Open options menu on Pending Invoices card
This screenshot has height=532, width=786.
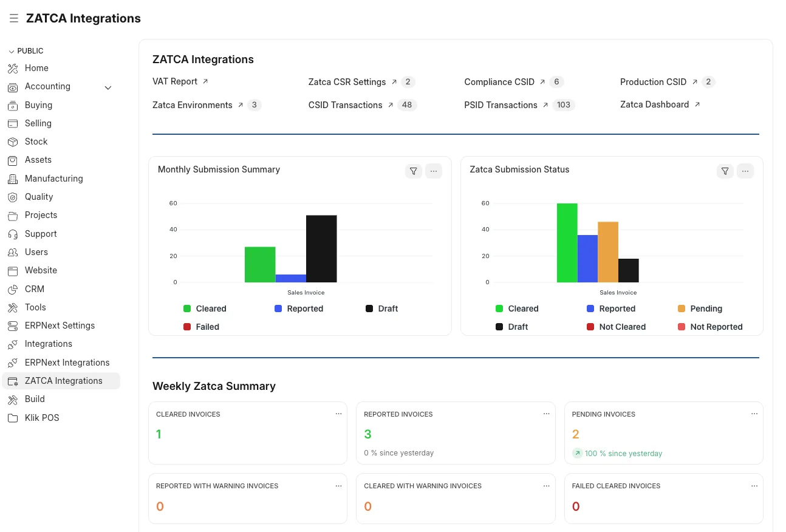(754, 414)
